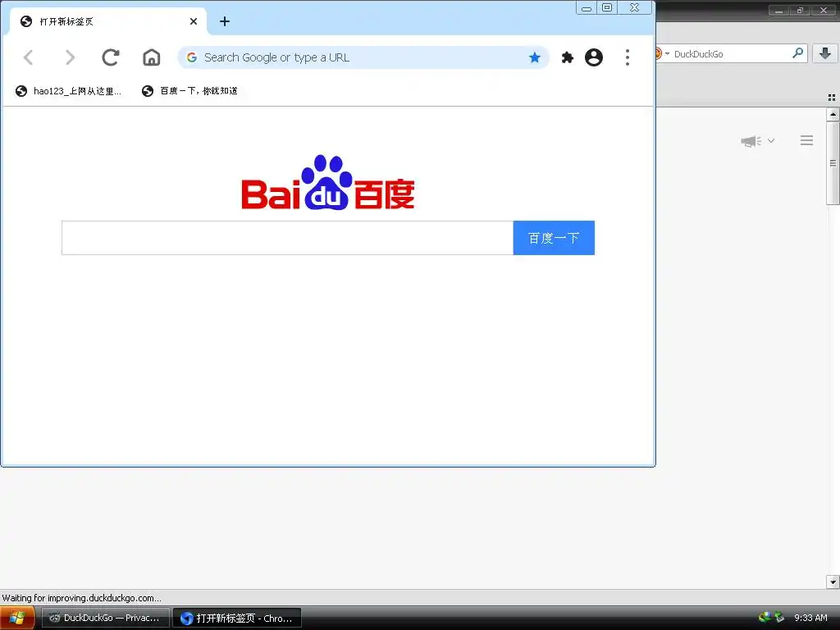Open the Chrome profile avatar
840x630 pixels.
[x=594, y=57]
